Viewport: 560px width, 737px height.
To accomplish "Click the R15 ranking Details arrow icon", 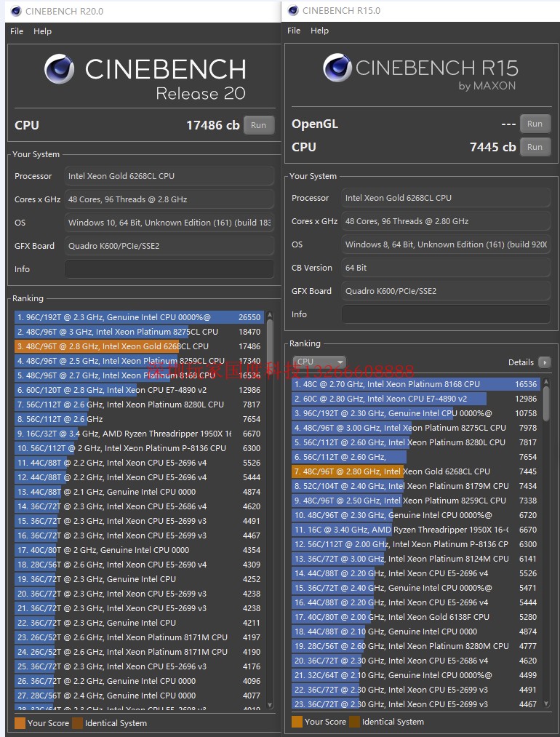I will 545,362.
